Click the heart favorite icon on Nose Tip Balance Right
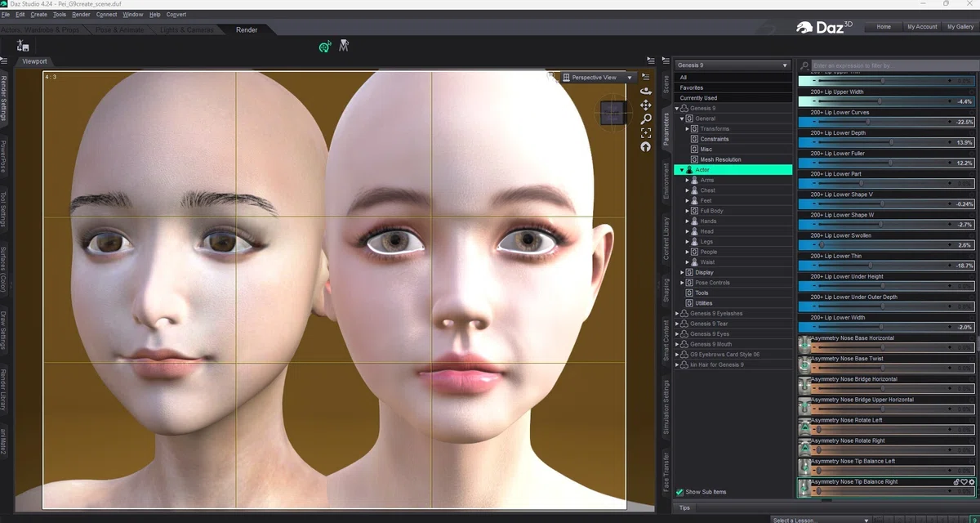The height and width of the screenshot is (523, 980). pyautogui.click(x=964, y=482)
